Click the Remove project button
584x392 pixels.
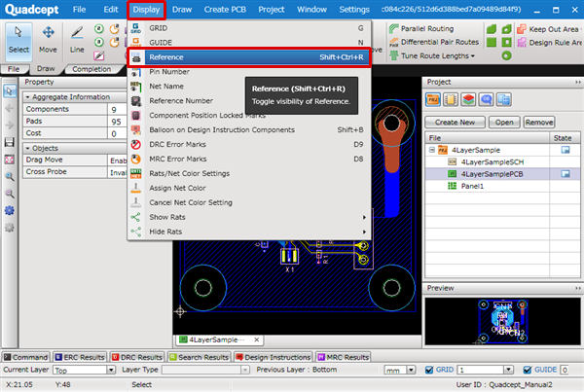click(x=539, y=123)
